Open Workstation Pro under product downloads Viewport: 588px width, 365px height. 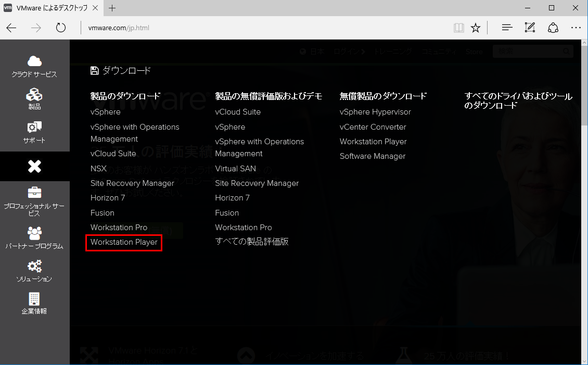119,228
